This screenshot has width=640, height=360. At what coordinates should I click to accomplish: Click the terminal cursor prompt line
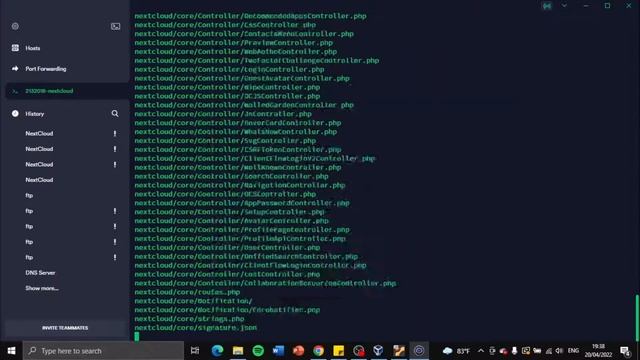137,336
